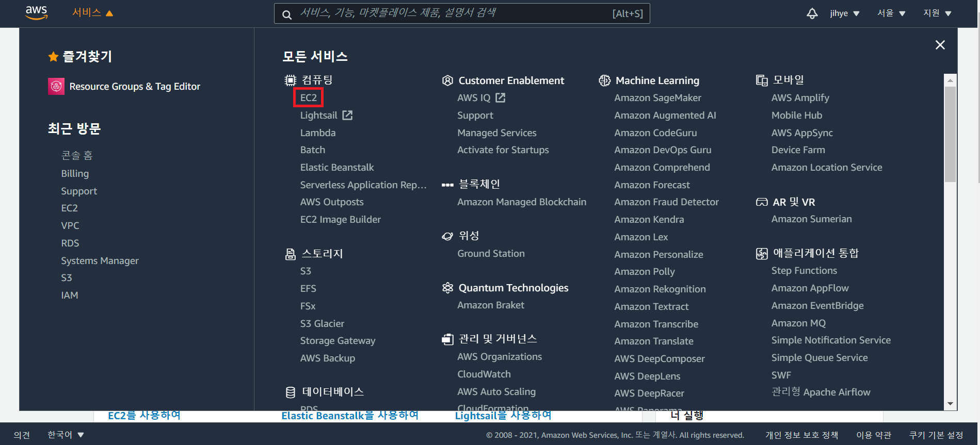
Task: Open CloudWatch service
Action: pos(484,374)
